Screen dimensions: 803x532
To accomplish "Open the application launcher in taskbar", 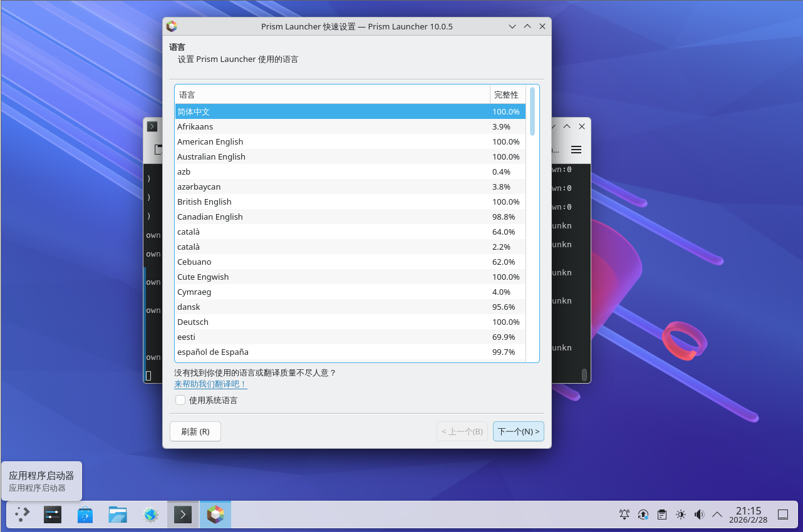I will pos(23,514).
